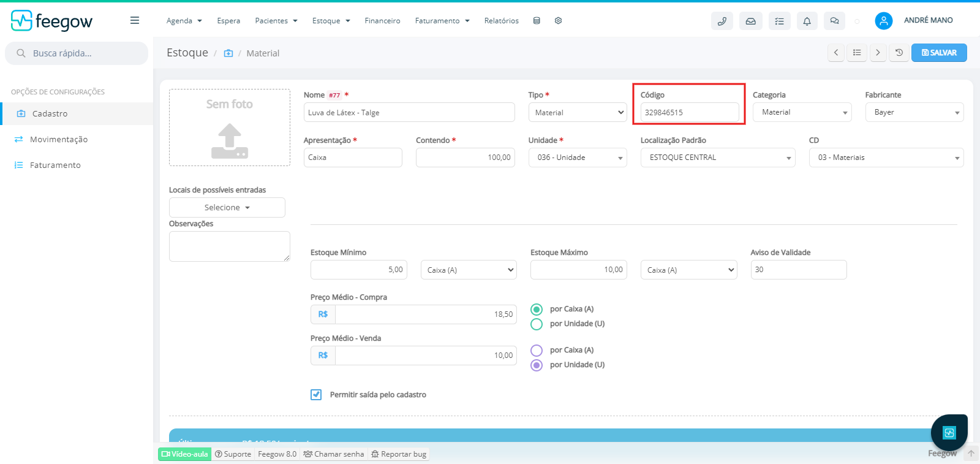Click the Contendo input field
The image size is (980, 464).
pos(466,158)
